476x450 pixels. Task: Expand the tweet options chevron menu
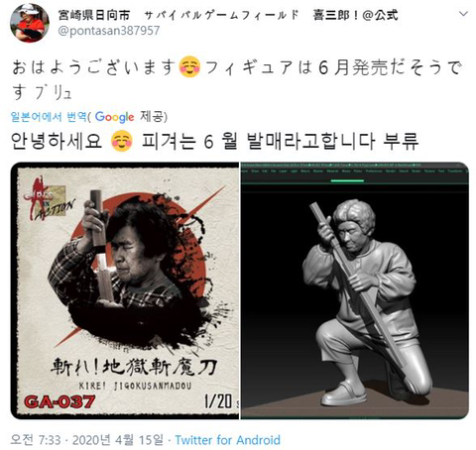464,14
